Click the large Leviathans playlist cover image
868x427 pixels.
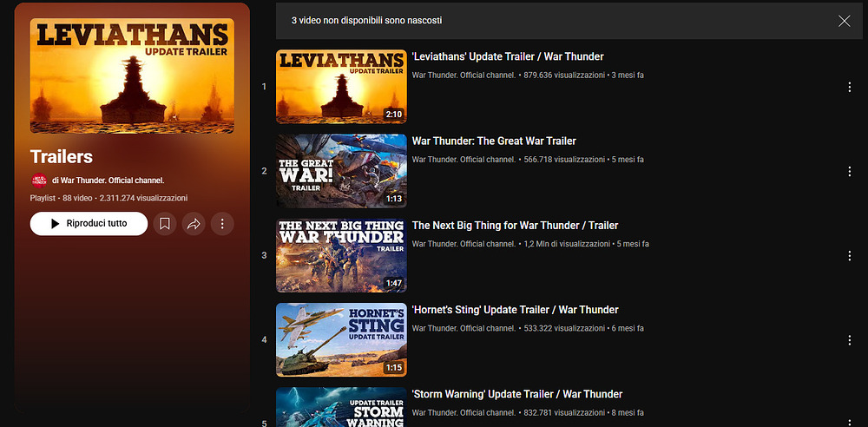[132, 76]
